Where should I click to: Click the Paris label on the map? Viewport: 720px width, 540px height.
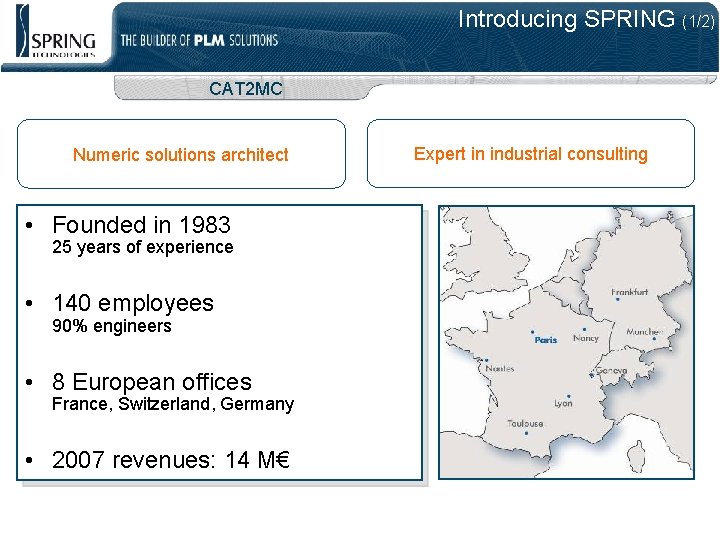pyautogui.click(x=546, y=340)
